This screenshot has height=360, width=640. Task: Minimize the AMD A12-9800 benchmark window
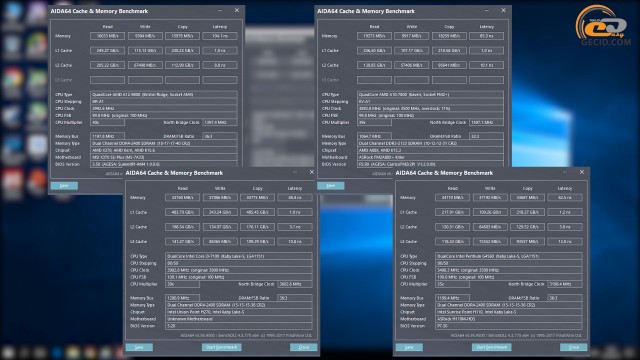click(x=220, y=10)
